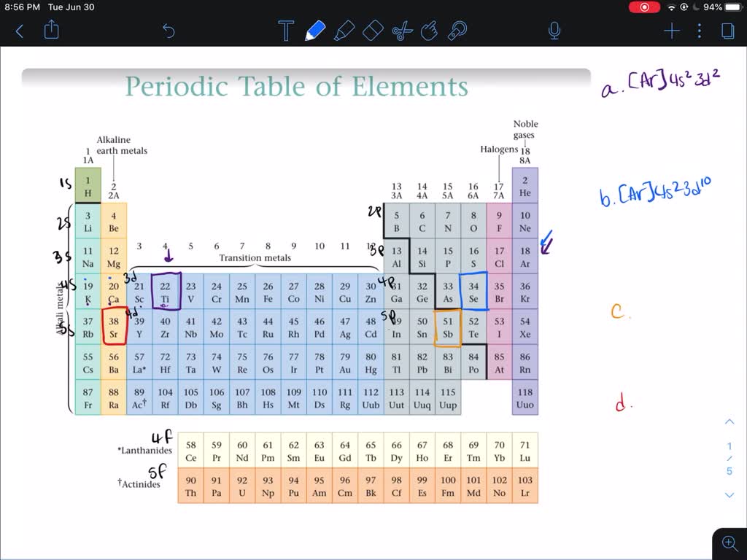Go to next page via down chevron

[x=729, y=496]
